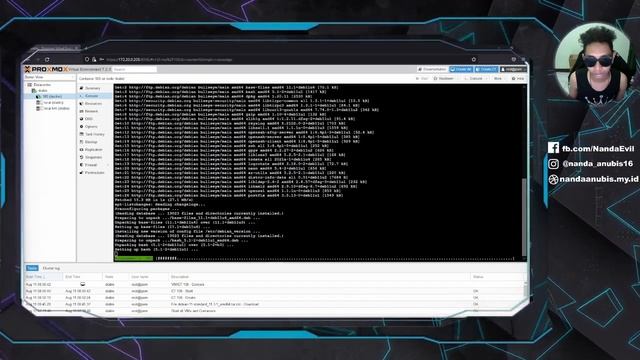Focus the Proxmox search field
The width and height of the screenshot is (640, 360).
135,69
